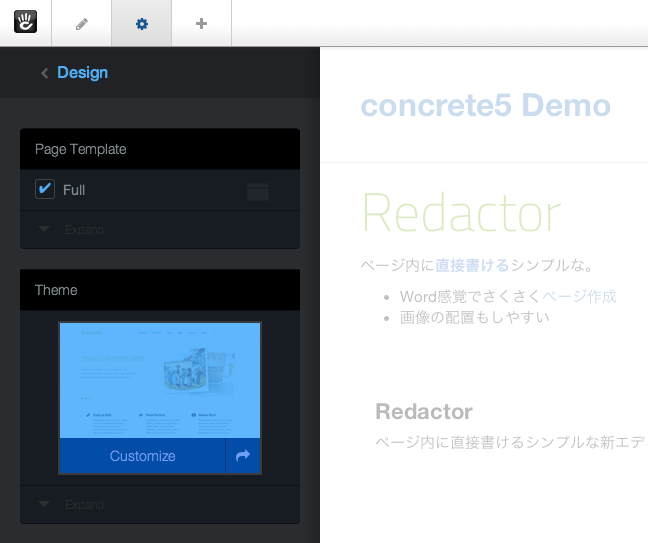Go back using the chevron beside Design
The height and width of the screenshot is (543, 648).
pyautogui.click(x=44, y=73)
